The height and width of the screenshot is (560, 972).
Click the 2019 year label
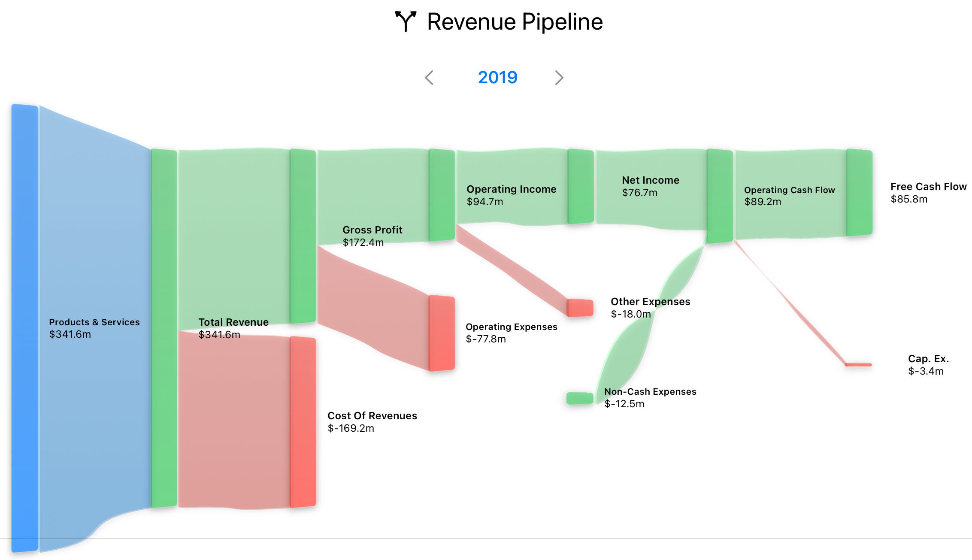click(497, 78)
